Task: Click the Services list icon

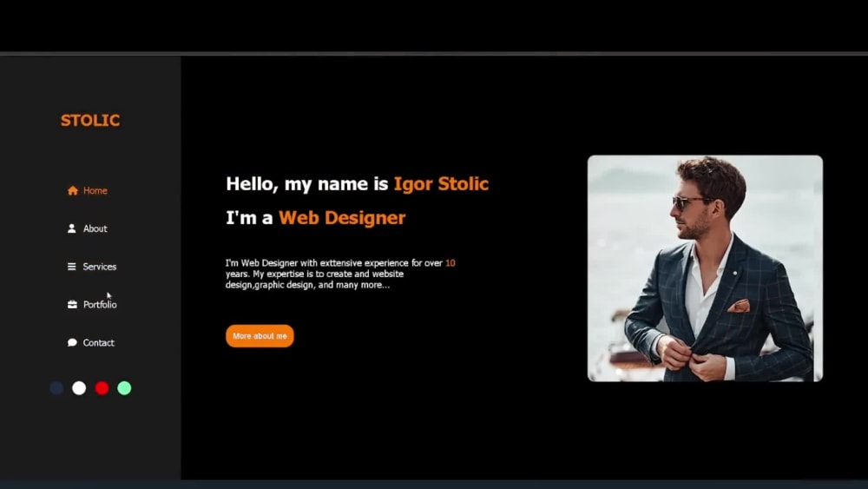Action: point(71,267)
